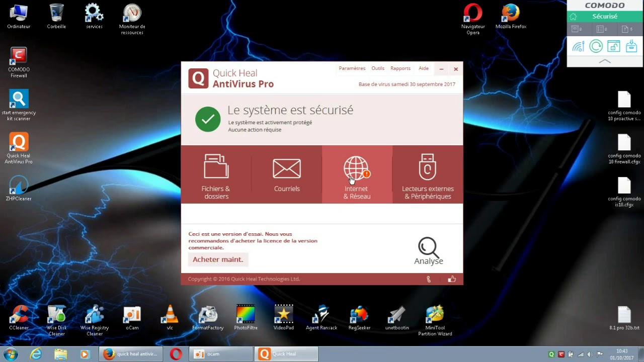
Task: Select config comodo is10.cfgx file
Action: pos(624,192)
